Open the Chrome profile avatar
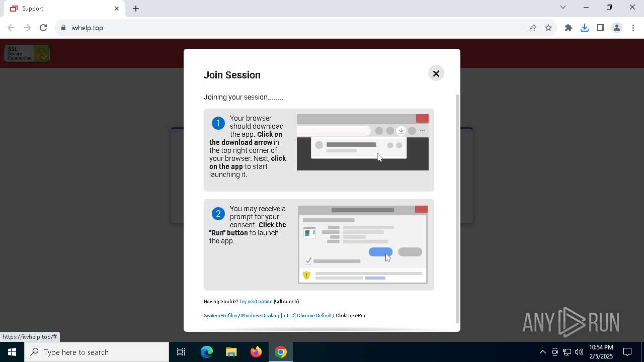Image resolution: width=644 pixels, height=362 pixels. pyautogui.click(x=617, y=28)
